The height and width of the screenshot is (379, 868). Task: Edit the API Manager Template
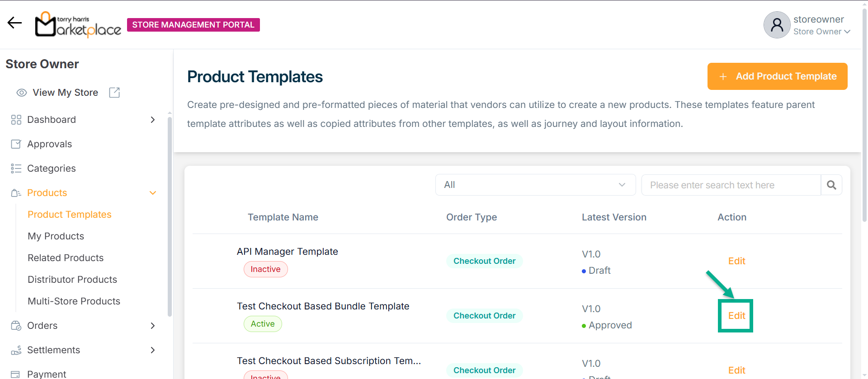click(x=736, y=261)
